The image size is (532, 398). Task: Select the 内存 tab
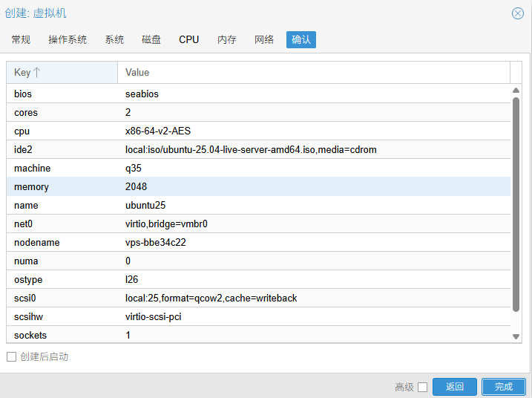tap(227, 39)
